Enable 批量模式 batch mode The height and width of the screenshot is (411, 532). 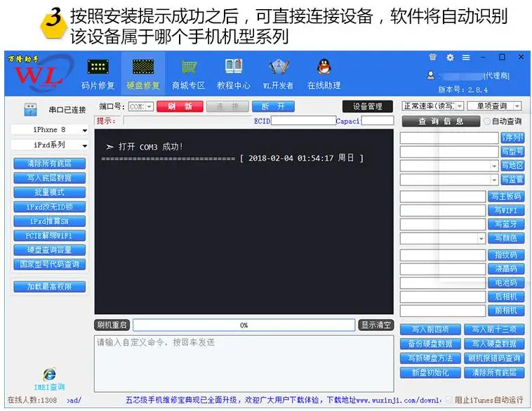50,193
